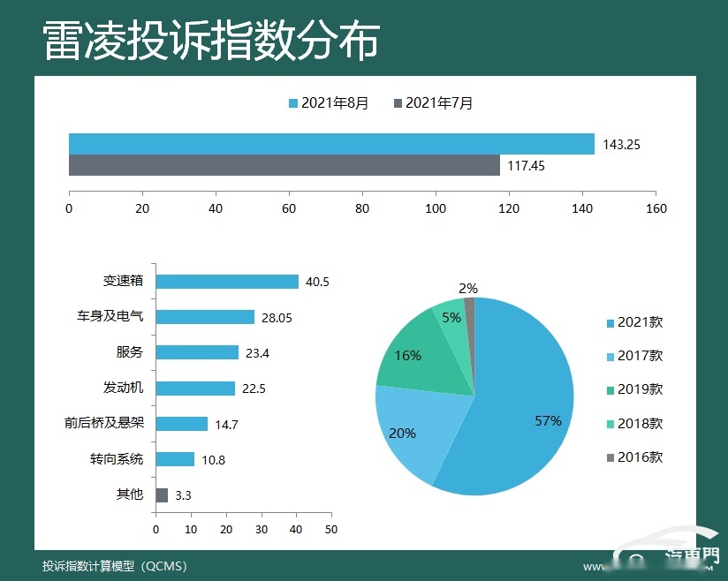Image resolution: width=728 pixels, height=581 pixels.
Task: Click the 2% pie label
Action: coord(468,289)
